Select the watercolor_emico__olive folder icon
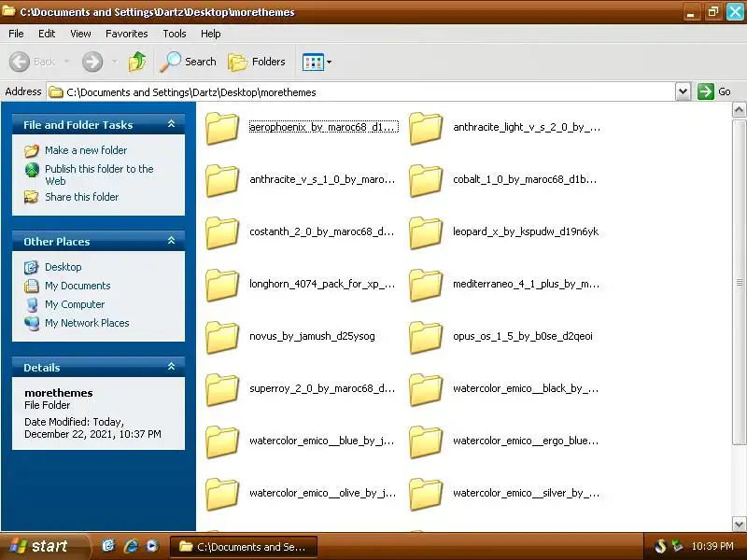 pyautogui.click(x=222, y=495)
